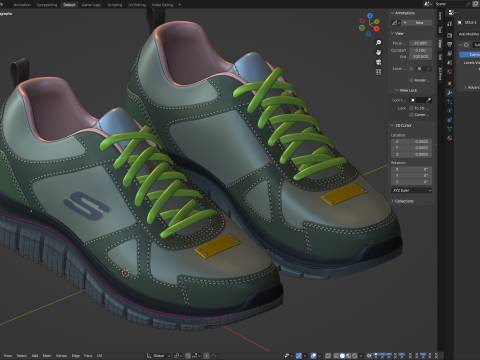Toggle snapping magnet in viewport header
The width and height of the screenshot is (480, 360).
(x=188, y=356)
